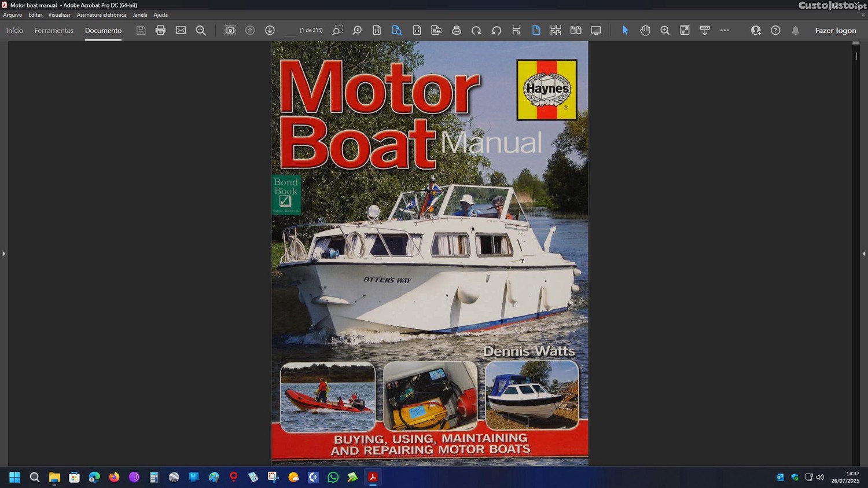Click the vertical scrollbar thumb

tap(856, 56)
